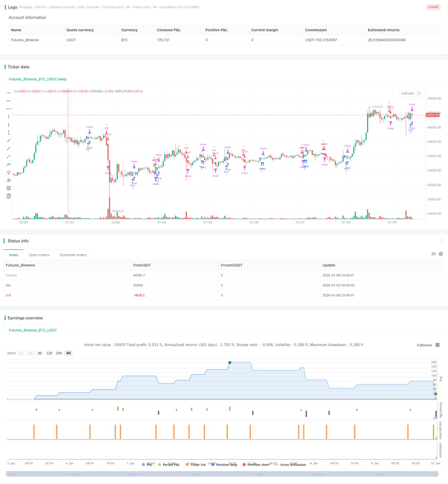This screenshot has height=484, width=448.
Task: Switch to the Schedule orders tab
Action: (x=73, y=255)
